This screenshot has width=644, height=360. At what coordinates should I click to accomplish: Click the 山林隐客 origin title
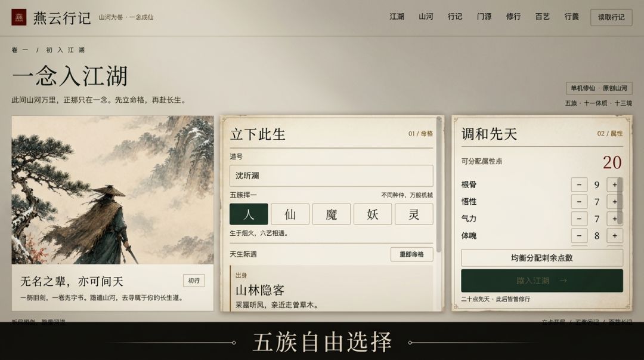260,290
